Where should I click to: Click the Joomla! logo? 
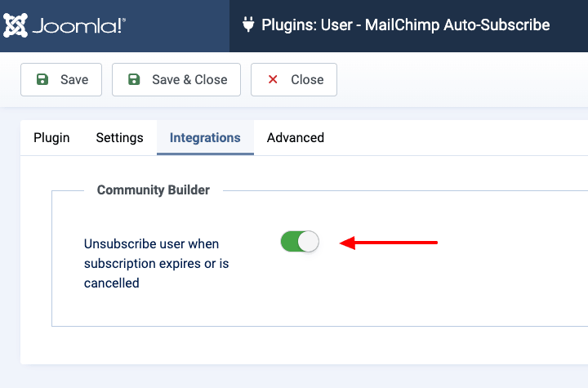65,25
